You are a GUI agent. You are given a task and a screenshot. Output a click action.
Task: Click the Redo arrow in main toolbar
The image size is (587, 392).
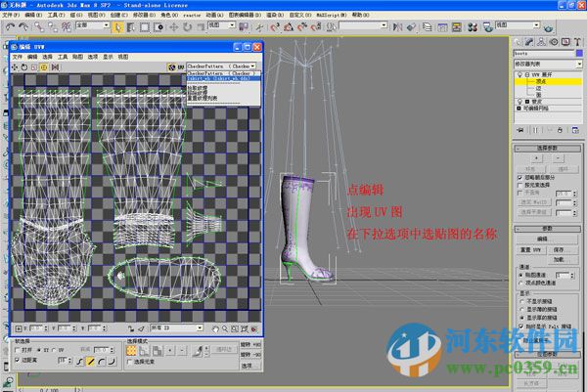click(x=23, y=26)
